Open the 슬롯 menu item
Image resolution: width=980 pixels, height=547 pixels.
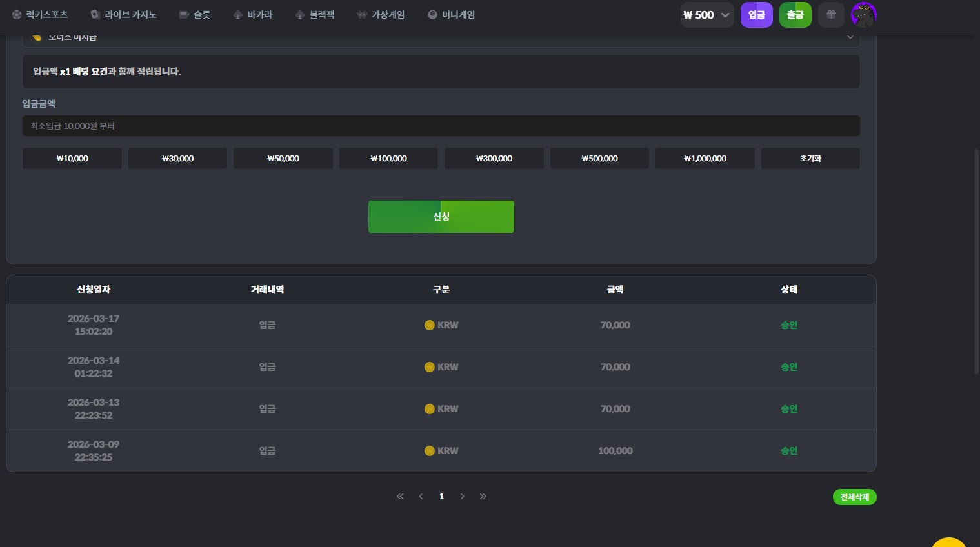[195, 15]
